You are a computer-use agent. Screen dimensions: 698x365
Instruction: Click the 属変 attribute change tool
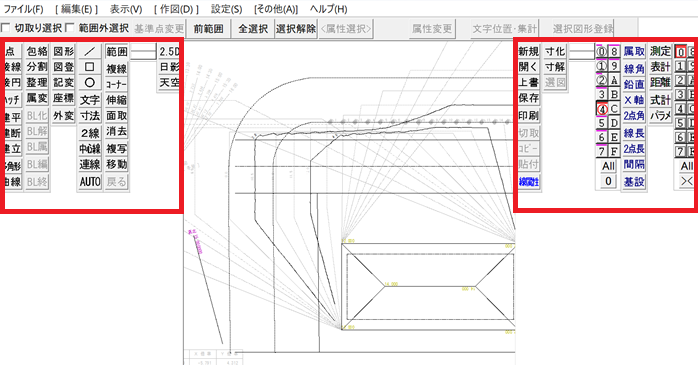coord(37,98)
